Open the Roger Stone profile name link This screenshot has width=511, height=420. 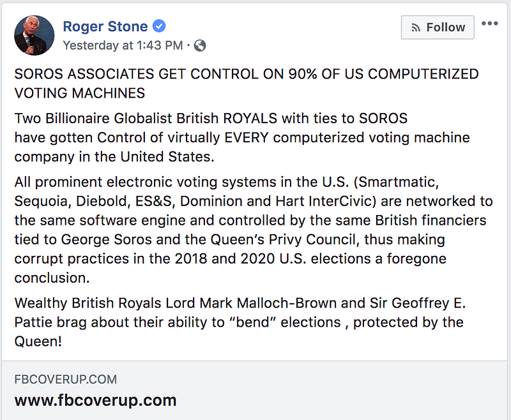pyautogui.click(x=105, y=26)
